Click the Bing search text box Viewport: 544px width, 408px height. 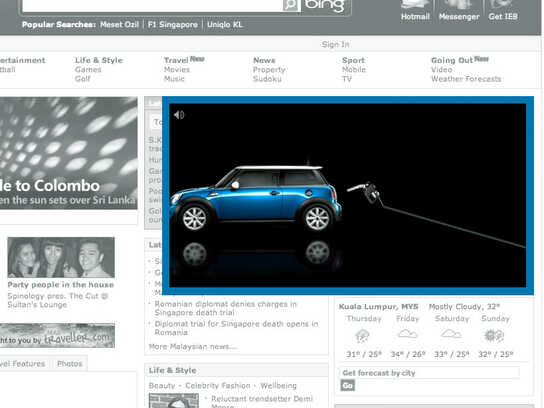(153, 6)
